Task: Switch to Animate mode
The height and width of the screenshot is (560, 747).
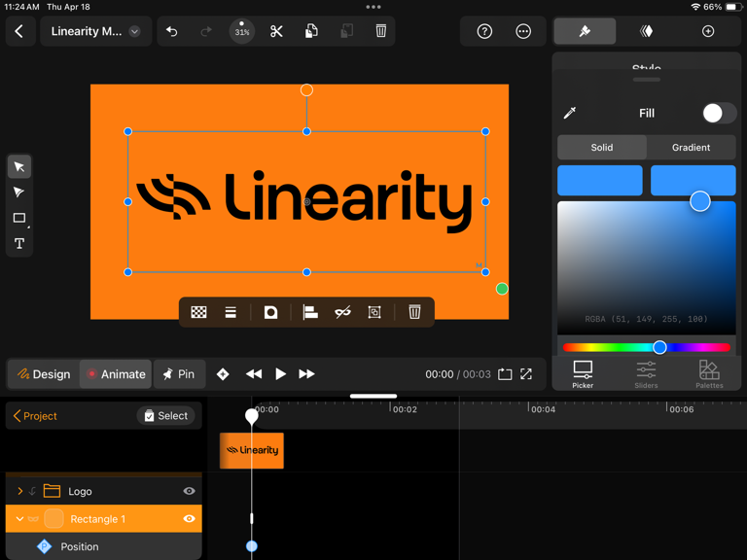Action: click(116, 374)
